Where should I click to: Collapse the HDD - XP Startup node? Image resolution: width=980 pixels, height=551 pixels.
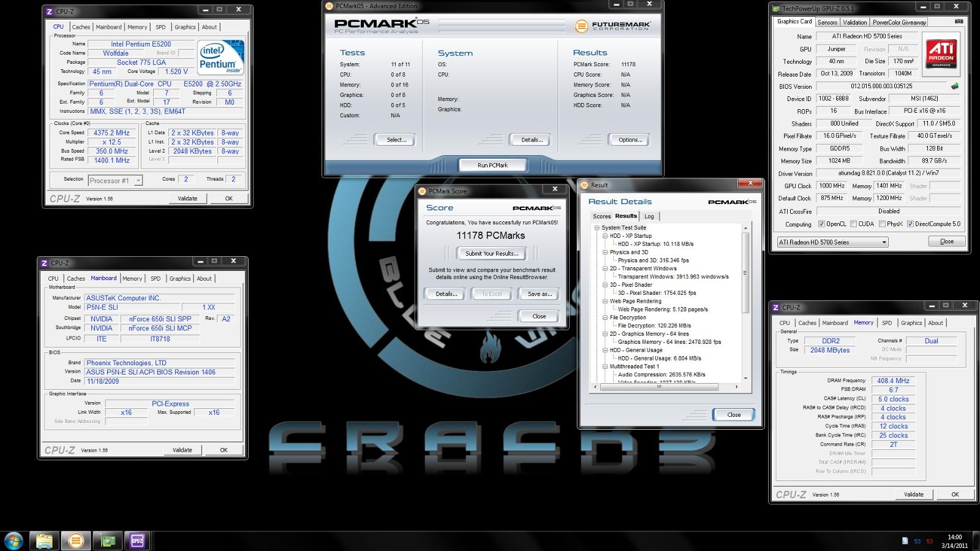(x=605, y=236)
